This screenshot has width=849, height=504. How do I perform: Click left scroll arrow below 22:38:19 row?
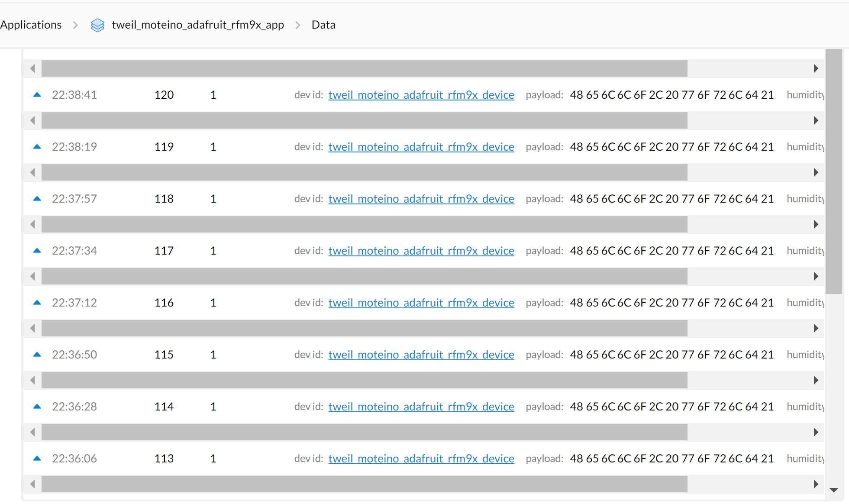[x=32, y=172]
